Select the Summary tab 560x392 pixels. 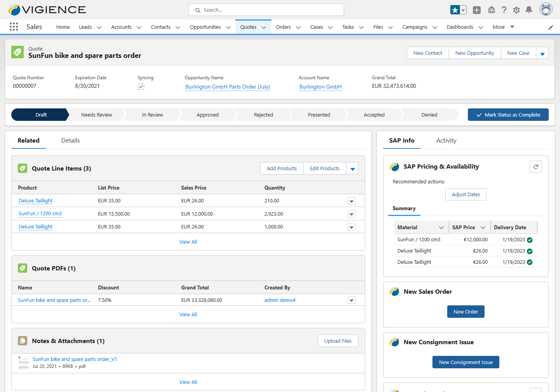tap(404, 209)
